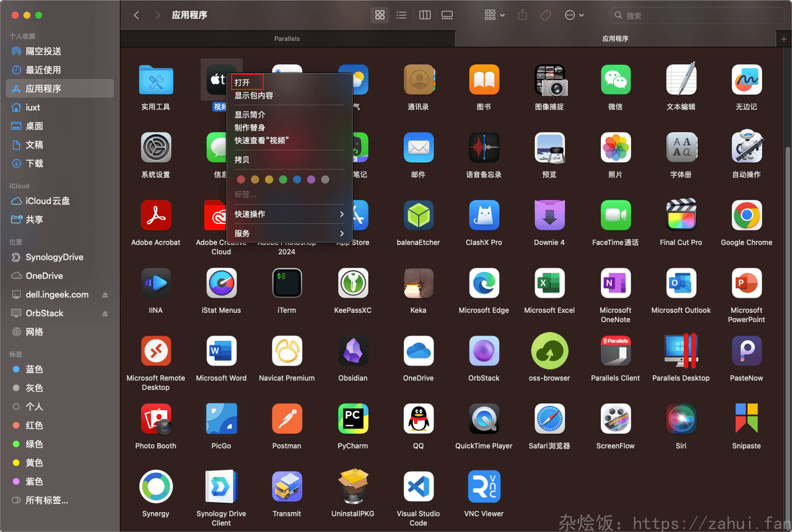Select the VNC Viewer icon
792x532 pixels.
coord(484,487)
